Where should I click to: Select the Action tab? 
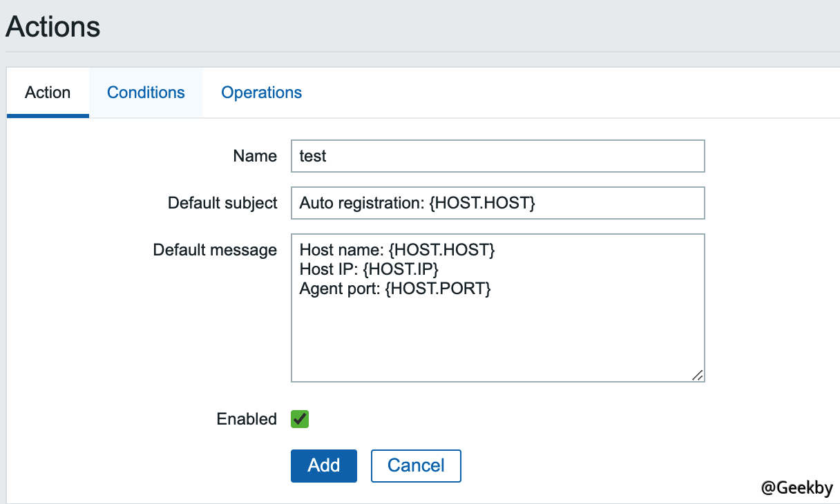(48, 93)
